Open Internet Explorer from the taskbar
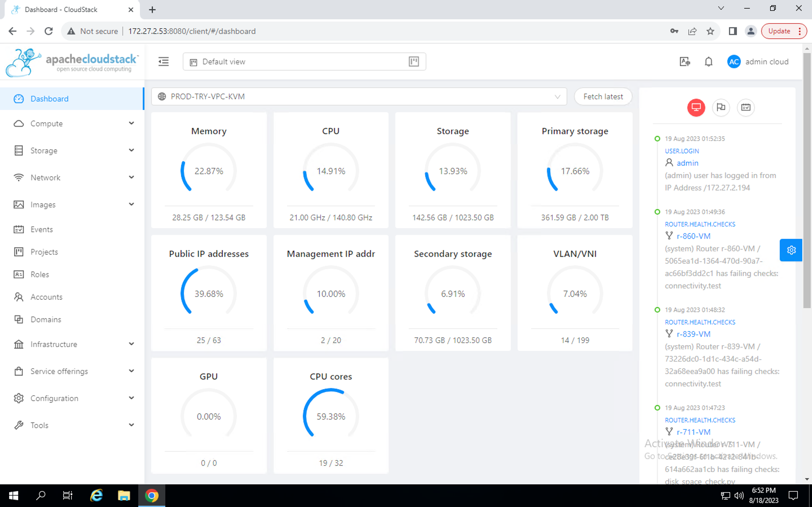This screenshot has height=507, width=812. click(x=96, y=496)
